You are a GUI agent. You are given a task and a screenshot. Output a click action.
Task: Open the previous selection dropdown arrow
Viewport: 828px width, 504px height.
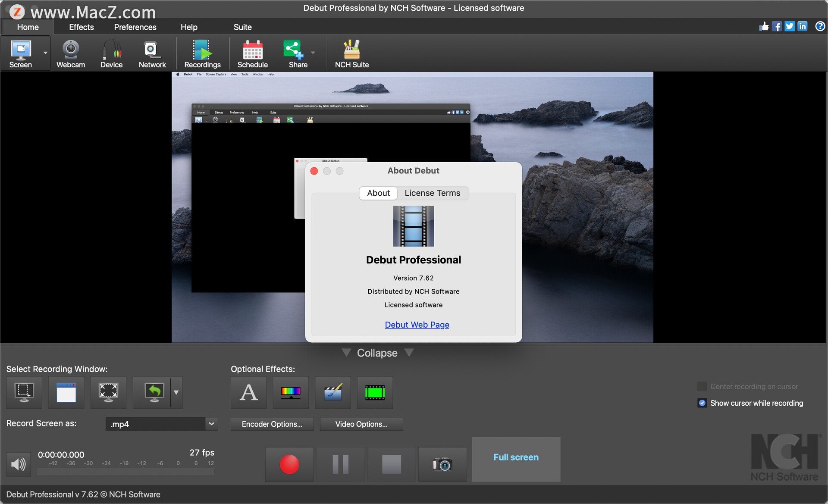pyautogui.click(x=176, y=392)
